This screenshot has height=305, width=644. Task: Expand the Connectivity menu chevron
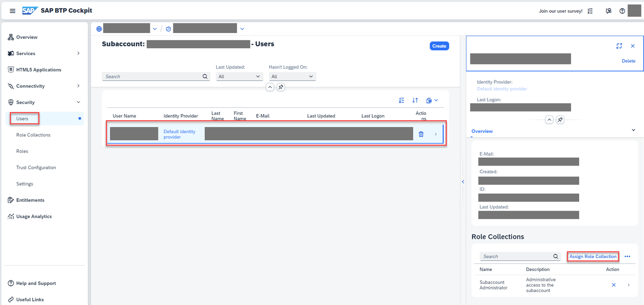pos(78,86)
